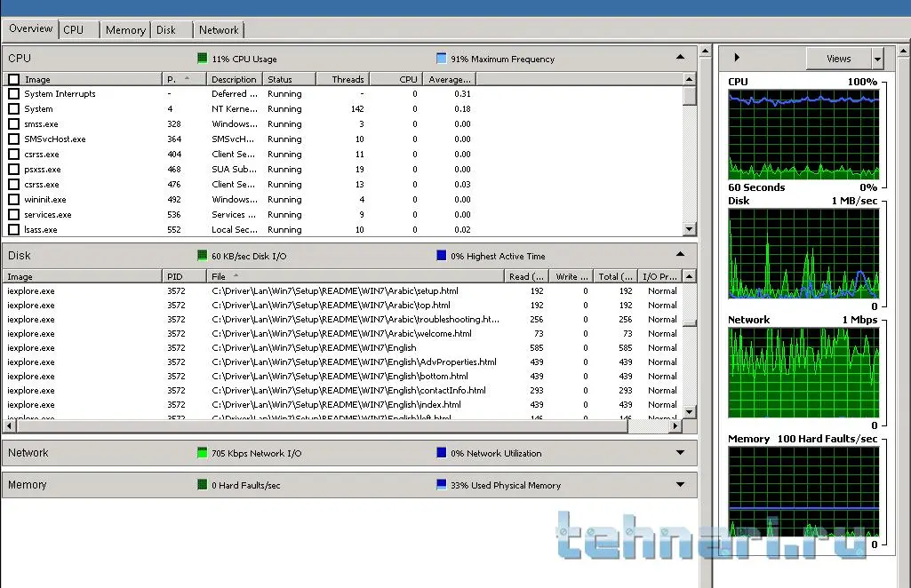Collapse the graph pane with arrow button
This screenshot has width=911, height=588.
[737, 59]
